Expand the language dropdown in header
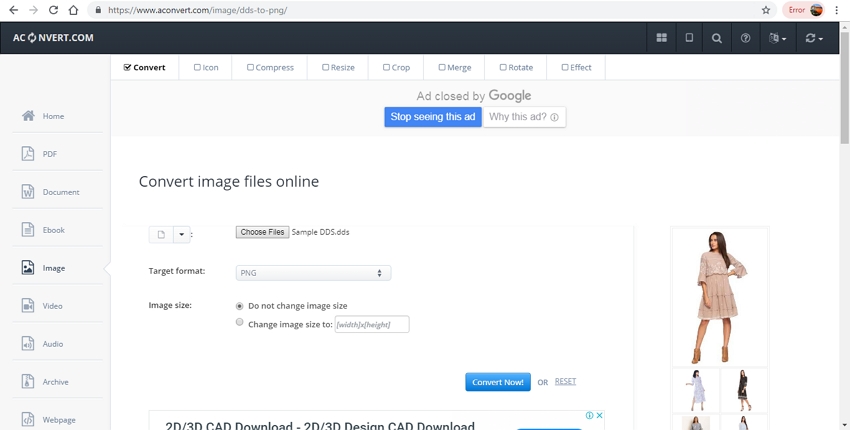The image size is (850, 430). pos(777,38)
